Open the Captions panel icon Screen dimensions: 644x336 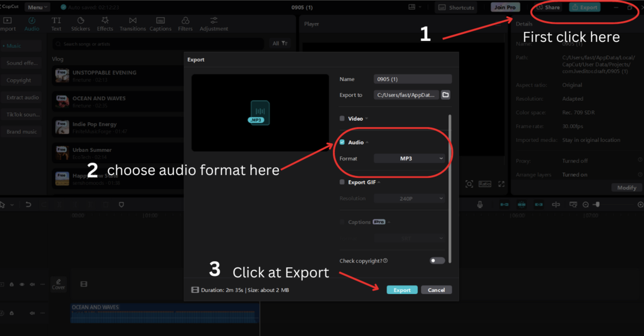[x=160, y=21]
